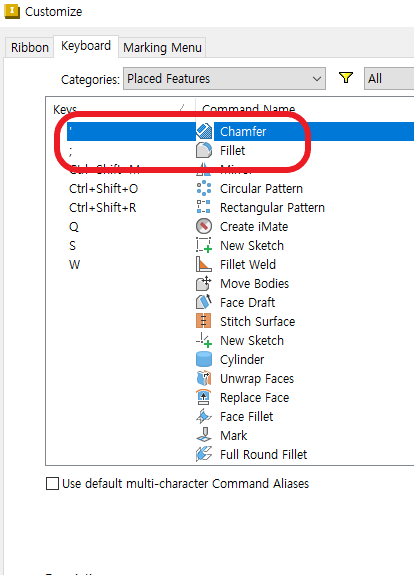Image resolution: width=414 pixels, height=575 pixels.
Task: Click the Face Fillet icon
Action: [x=204, y=417]
